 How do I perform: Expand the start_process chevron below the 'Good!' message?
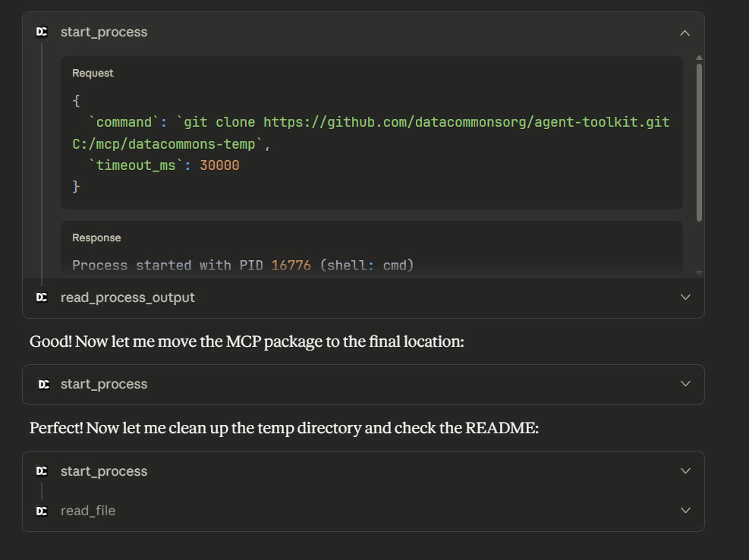point(684,384)
